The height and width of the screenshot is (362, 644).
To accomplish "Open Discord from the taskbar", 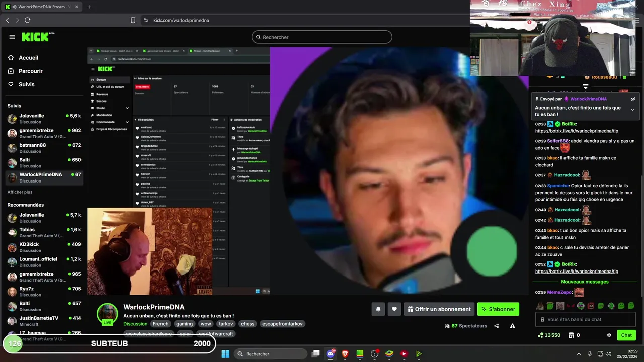I will point(331,354).
